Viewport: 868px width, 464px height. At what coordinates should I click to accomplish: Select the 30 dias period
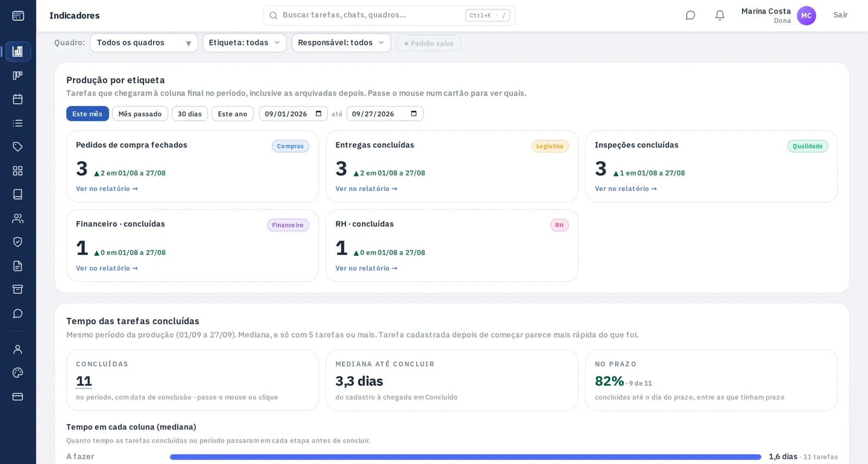[190, 114]
